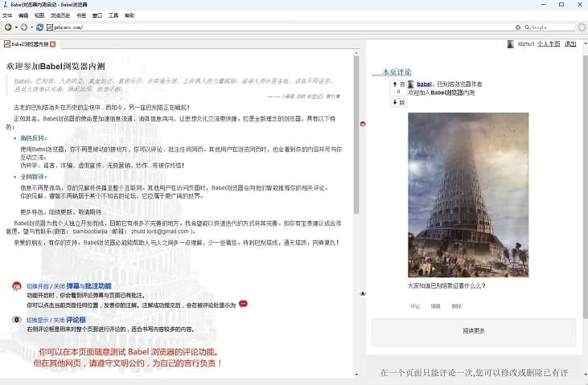The width and height of the screenshot is (588, 385).
Task: Open the 个人主页 link
Action: tap(549, 44)
